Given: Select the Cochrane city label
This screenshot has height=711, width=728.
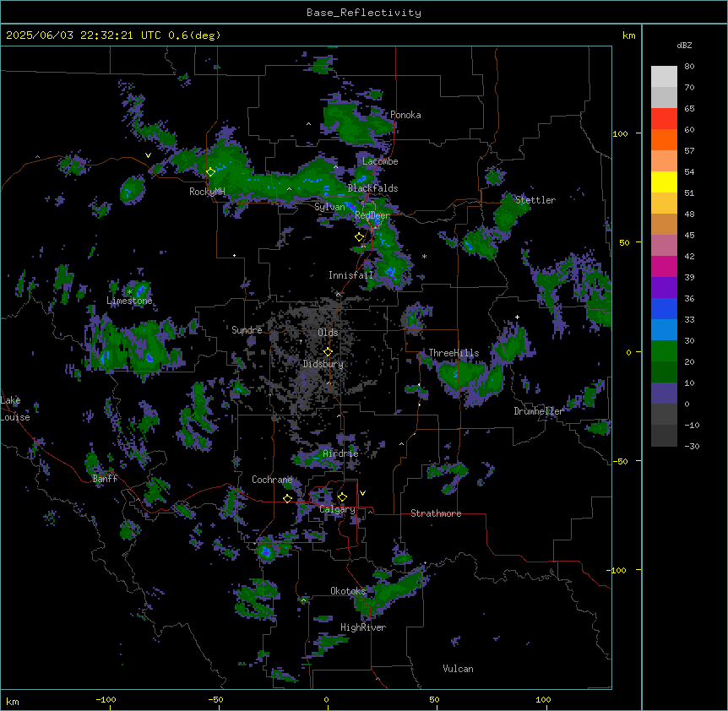Looking at the screenshot, I should (x=272, y=480).
